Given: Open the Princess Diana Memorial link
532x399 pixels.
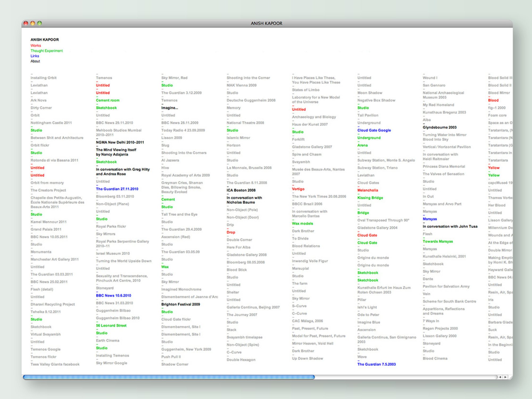Looking at the screenshot, I should point(444,167).
